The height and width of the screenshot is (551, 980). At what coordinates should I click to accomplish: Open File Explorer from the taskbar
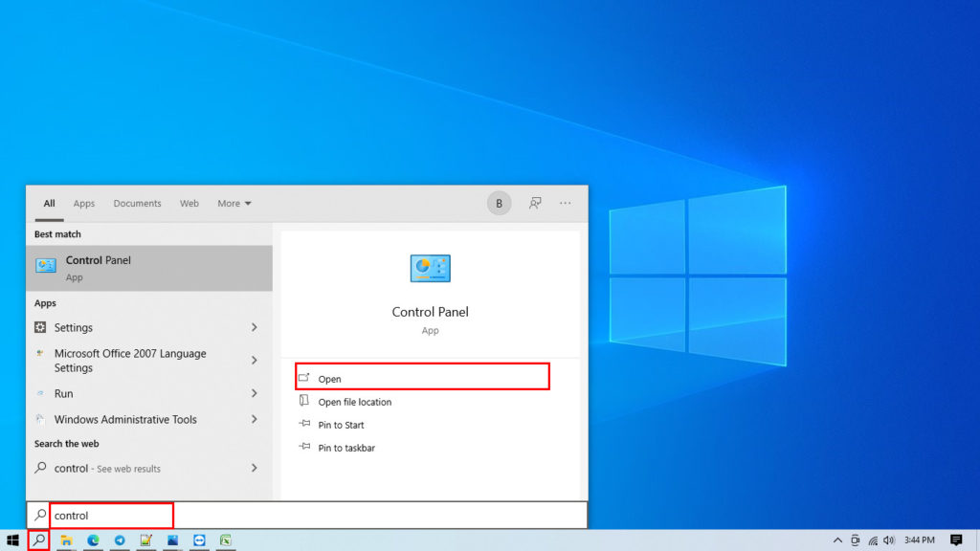pyautogui.click(x=66, y=540)
